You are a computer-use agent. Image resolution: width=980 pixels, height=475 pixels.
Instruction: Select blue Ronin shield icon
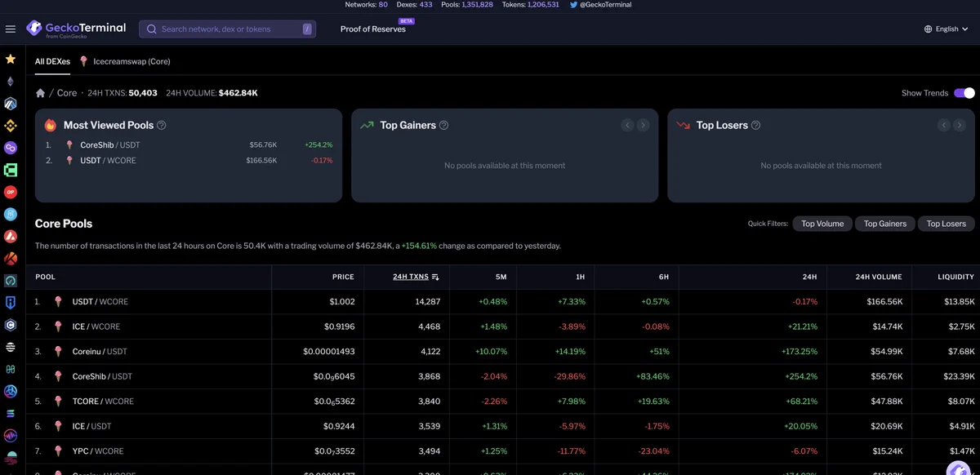pyautogui.click(x=11, y=303)
